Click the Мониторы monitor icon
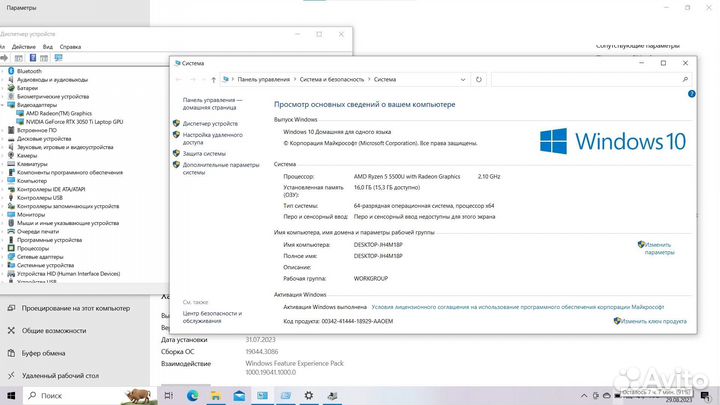The height and width of the screenshot is (405, 720). [11, 214]
